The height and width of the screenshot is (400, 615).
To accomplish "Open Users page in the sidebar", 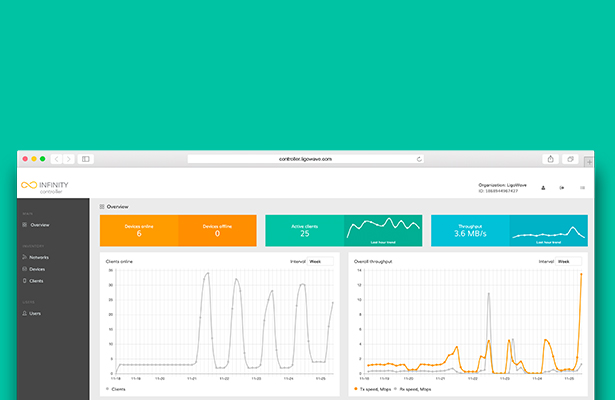I will click(35, 313).
